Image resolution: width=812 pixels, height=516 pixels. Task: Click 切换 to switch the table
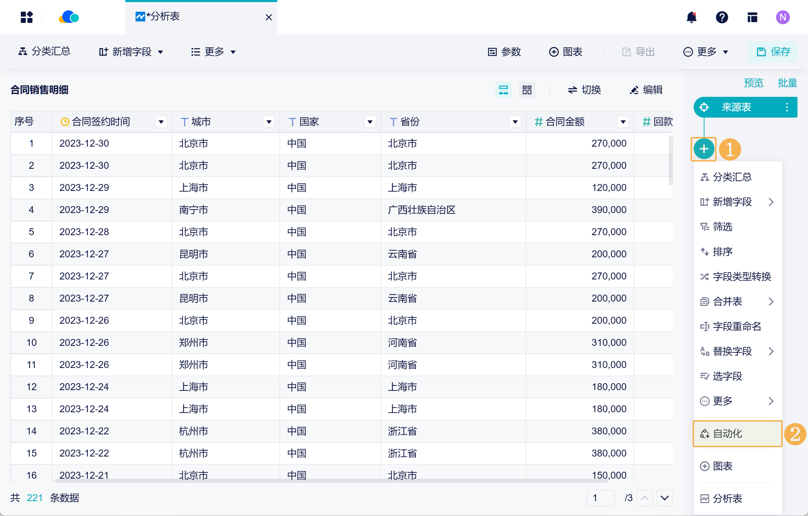click(584, 90)
